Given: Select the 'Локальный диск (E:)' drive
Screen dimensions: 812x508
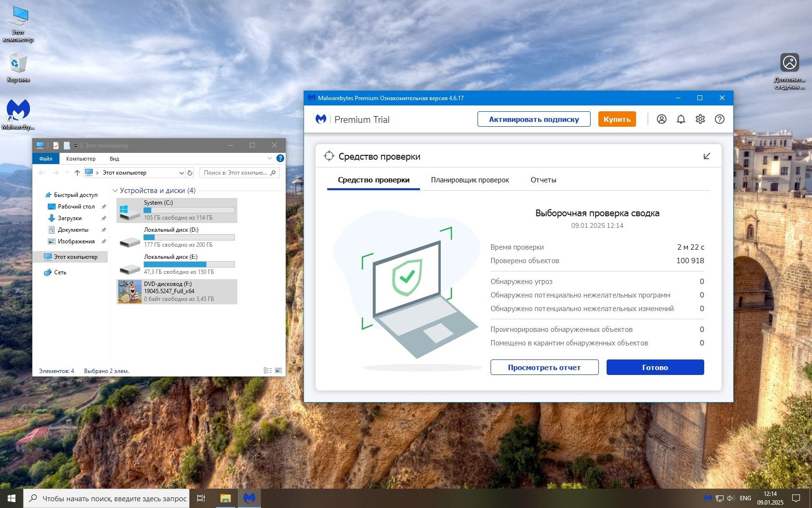Looking at the screenshot, I should pyautogui.click(x=177, y=265).
